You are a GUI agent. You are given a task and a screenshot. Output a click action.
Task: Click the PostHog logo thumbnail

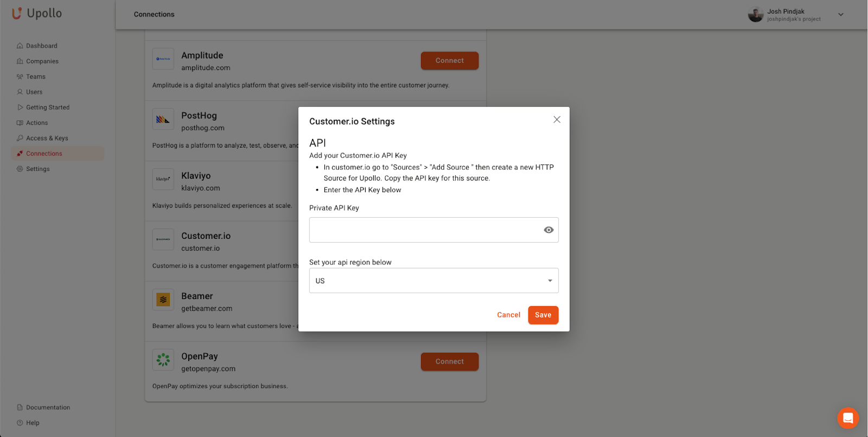coord(163,119)
